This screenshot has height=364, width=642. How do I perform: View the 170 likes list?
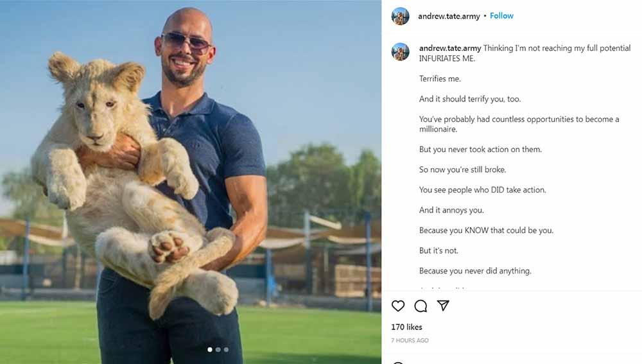click(406, 327)
